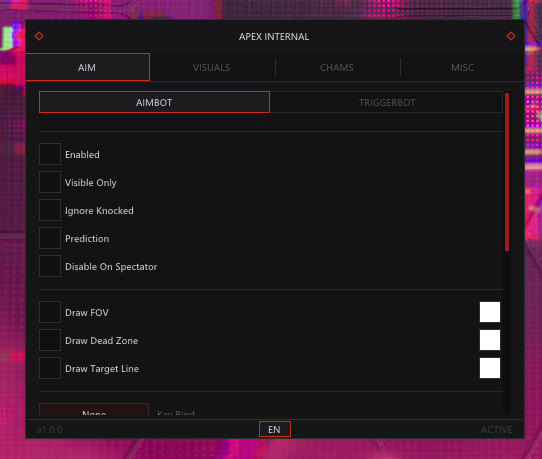
Task: Open the VISUALS tab
Action: pos(212,67)
